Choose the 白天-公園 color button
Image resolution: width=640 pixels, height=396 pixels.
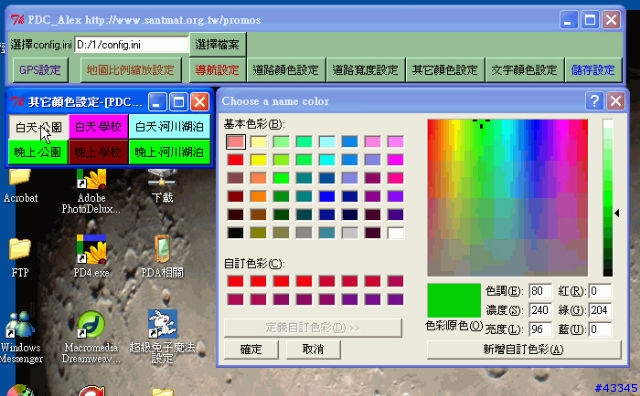38,127
